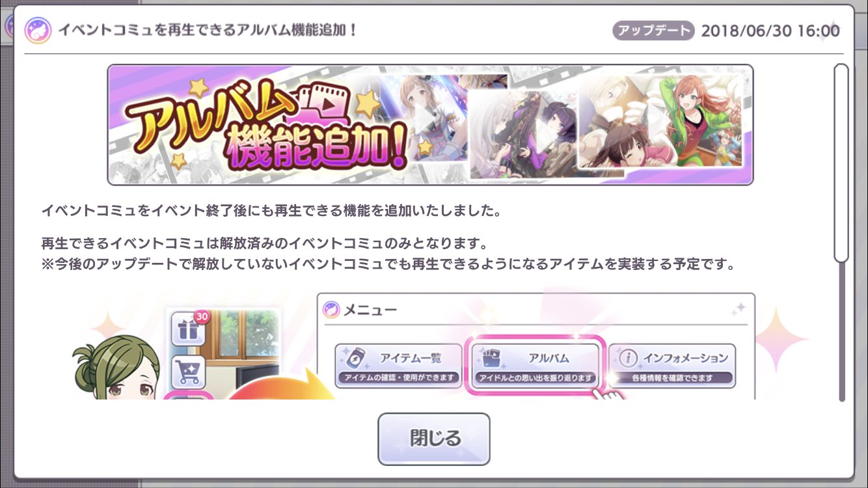
Task: Tap the shopping cart shop icon
Action: point(189,371)
